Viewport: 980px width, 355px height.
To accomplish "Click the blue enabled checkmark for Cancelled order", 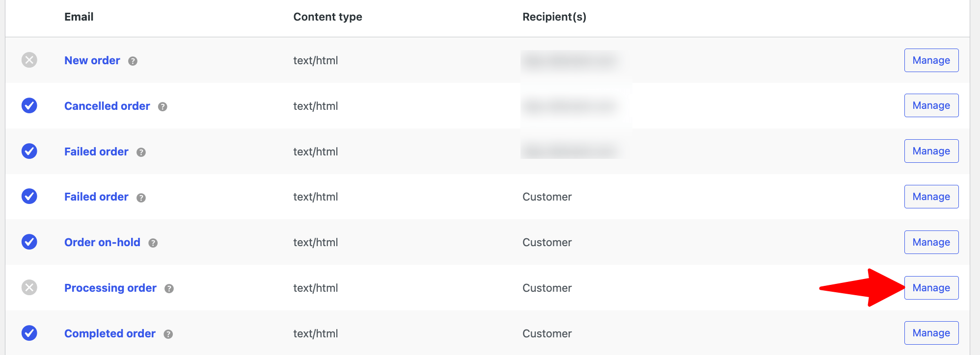I will click(x=29, y=105).
